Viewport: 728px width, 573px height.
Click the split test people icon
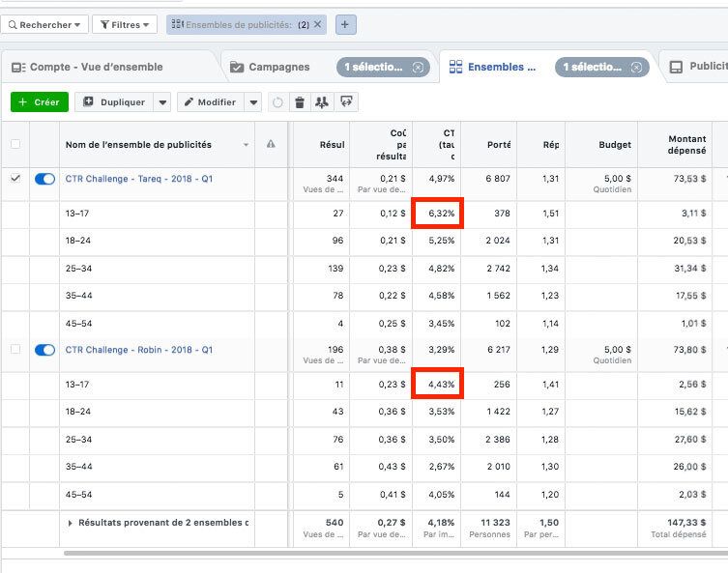tap(323, 102)
